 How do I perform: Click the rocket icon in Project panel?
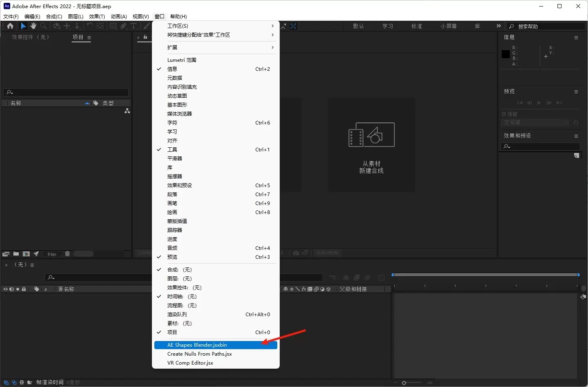tap(36, 254)
